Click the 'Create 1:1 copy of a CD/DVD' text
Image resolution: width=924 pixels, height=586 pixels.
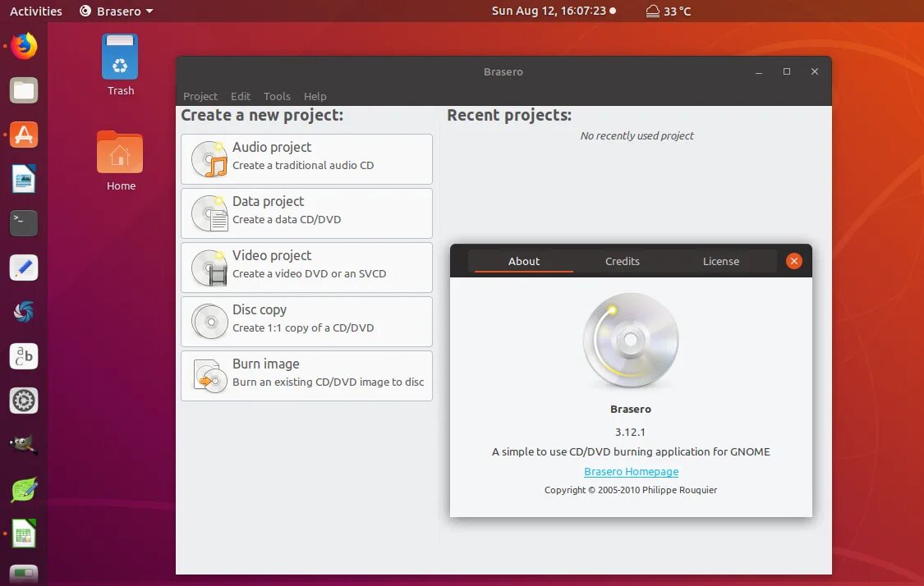click(x=303, y=327)
